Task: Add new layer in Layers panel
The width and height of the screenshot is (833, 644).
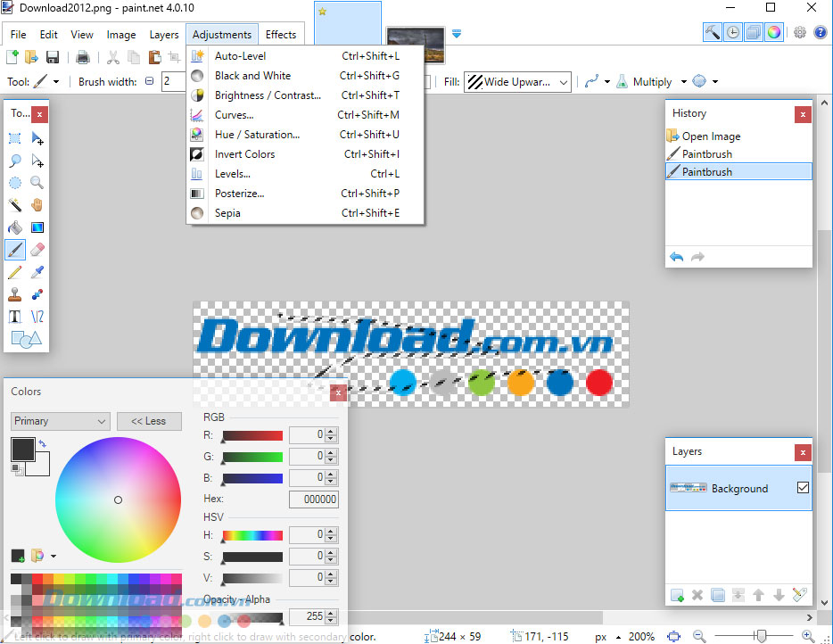Action: tap(677, 595)
